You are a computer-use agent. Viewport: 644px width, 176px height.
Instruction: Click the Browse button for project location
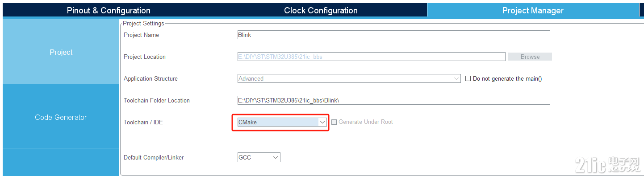pyautogui.click(x=530, y=57)
